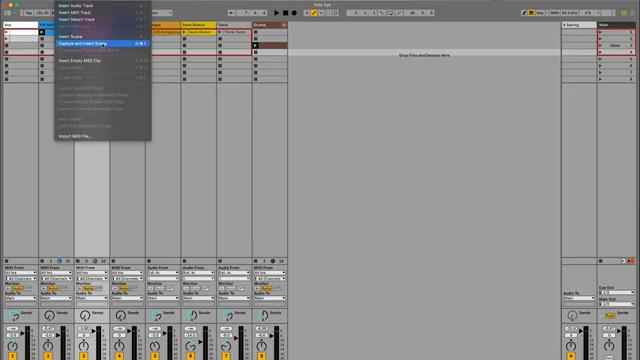The image size is (640, 360).
Task: Launch clip in second track first slot
Action: [42, 32]
